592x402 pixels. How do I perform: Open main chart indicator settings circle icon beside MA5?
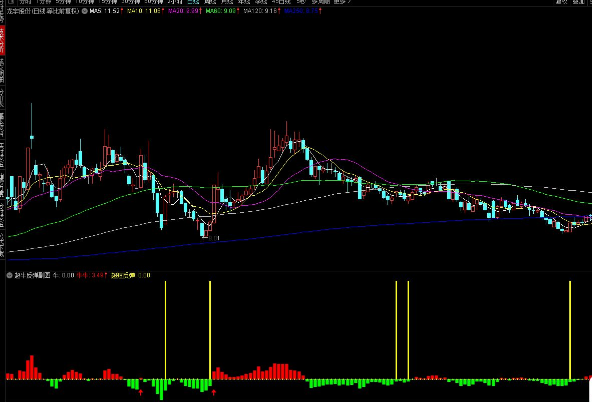(85, 11)
